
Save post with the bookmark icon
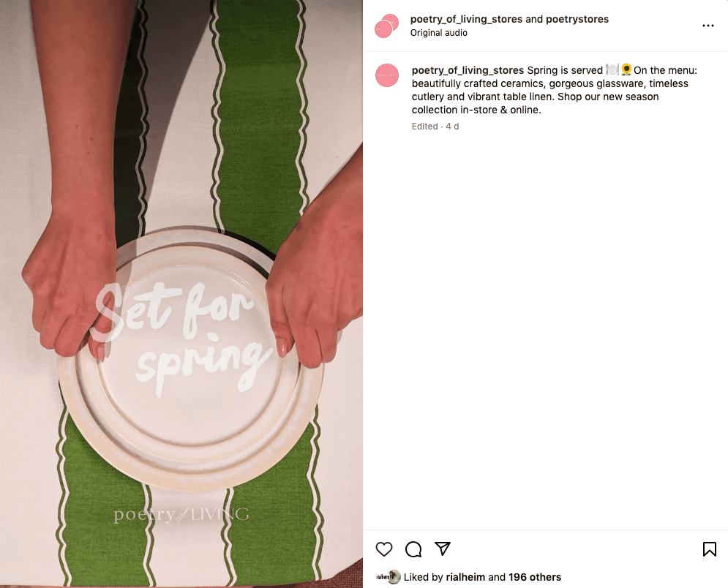click(709, 549)
